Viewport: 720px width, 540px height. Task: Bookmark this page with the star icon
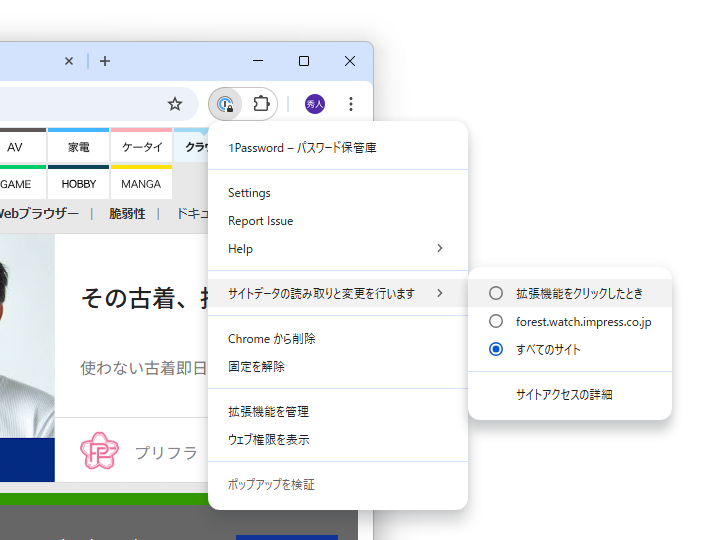(x=174, y=104)
